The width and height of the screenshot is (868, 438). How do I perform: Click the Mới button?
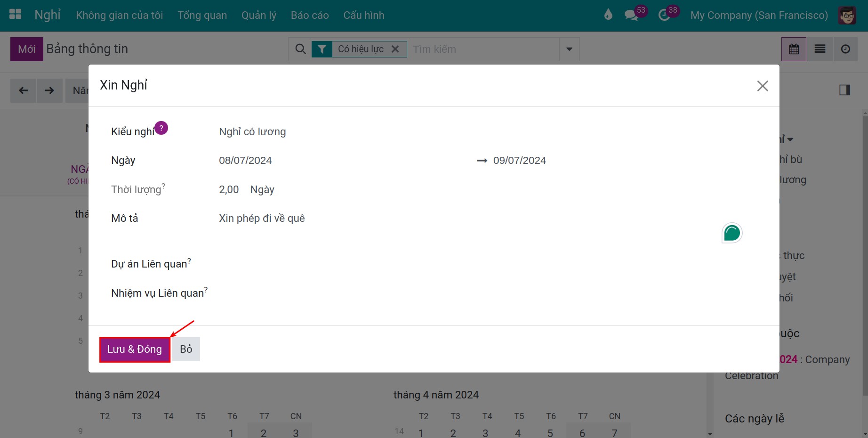[27, 49]
